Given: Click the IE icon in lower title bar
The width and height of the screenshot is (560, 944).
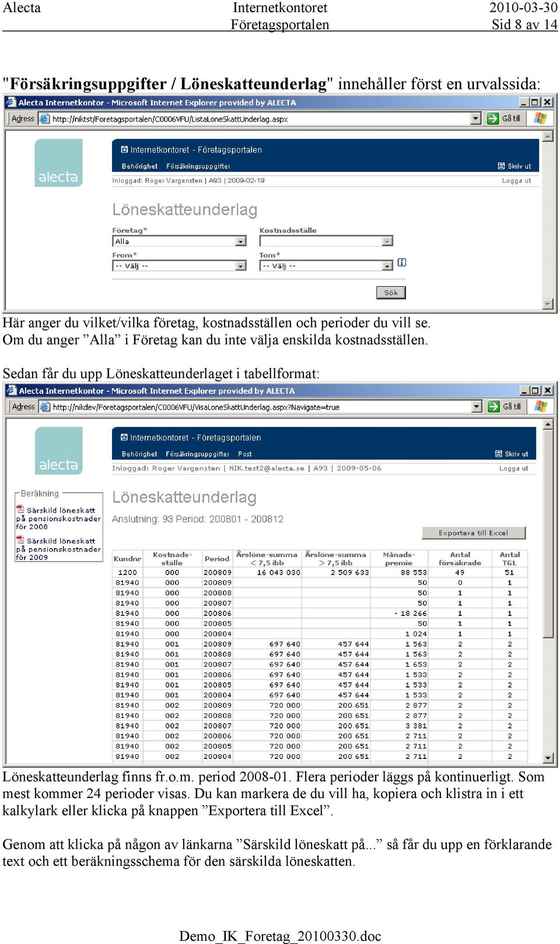Looking at the screenshot, I should click(x=11, y=391).
